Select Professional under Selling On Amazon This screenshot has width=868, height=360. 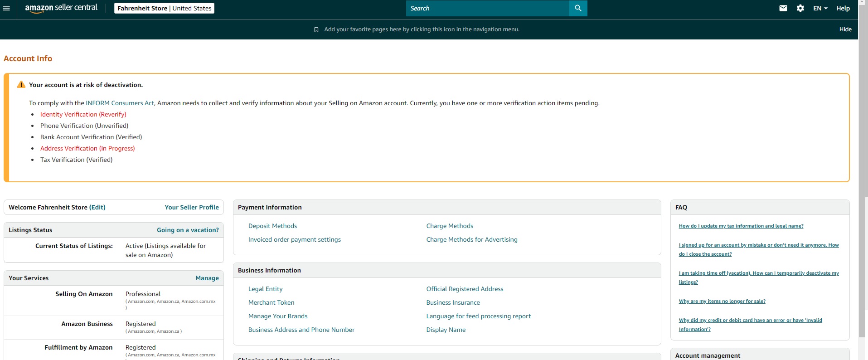coord(143,294)
